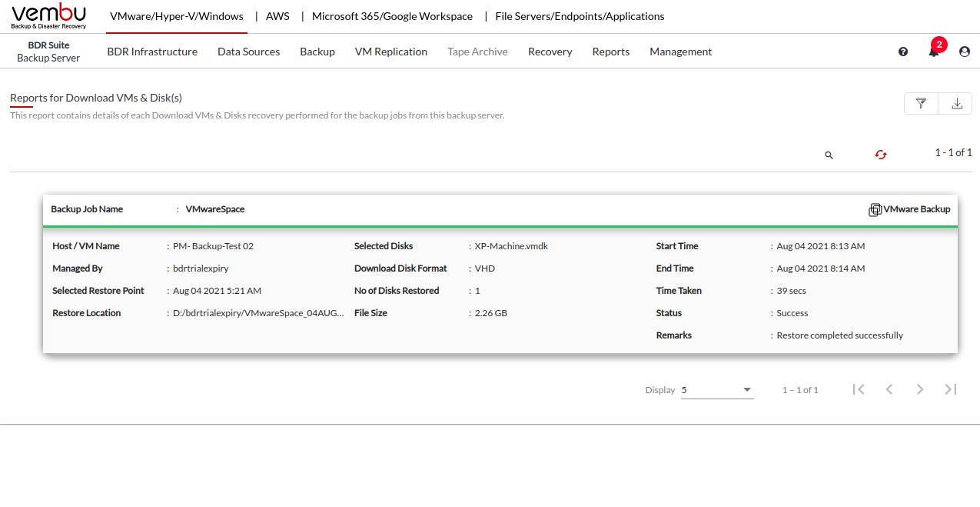This screenshot has width=980, height=507.
Task: Switch to the AWS tab
Action: pos(277,16)
